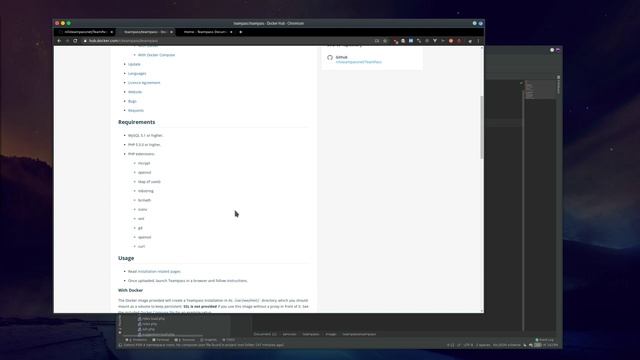The image size is (640, 360).
Task: Click the 'With Docker' subheading
Action: 131,290
